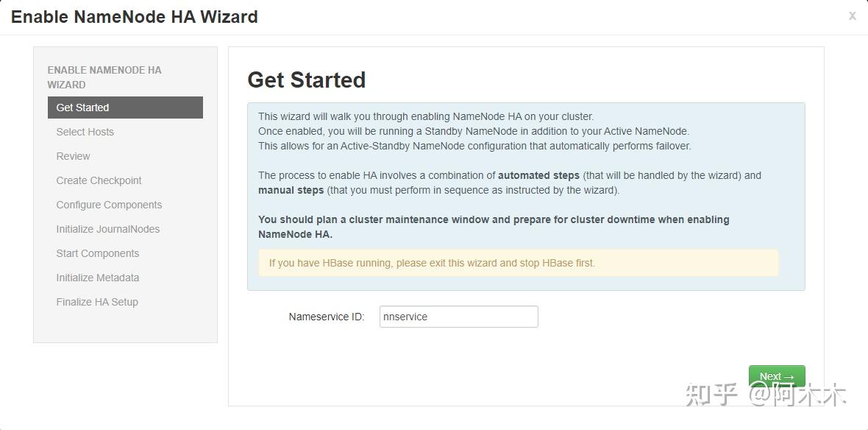
Task: Go to the Review step
Action: [74, 156]
